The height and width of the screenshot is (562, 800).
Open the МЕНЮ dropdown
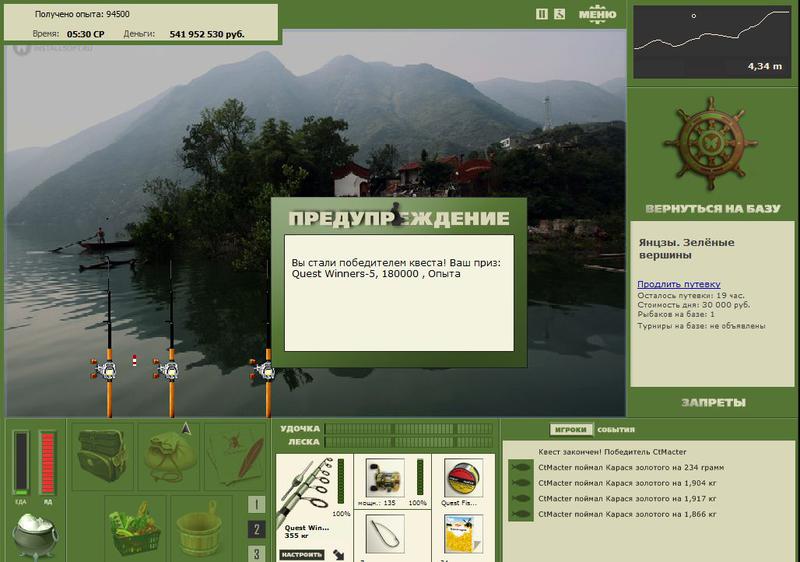[597, 15]
